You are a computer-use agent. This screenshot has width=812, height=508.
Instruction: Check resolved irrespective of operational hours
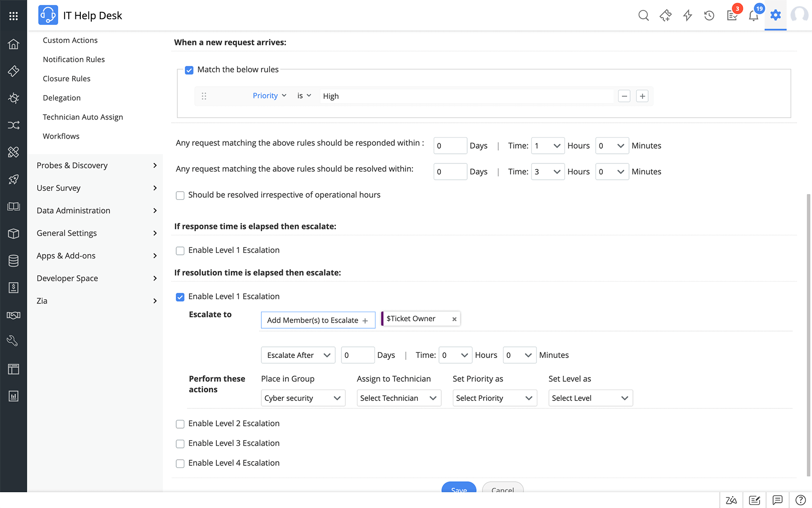(180, 195)
